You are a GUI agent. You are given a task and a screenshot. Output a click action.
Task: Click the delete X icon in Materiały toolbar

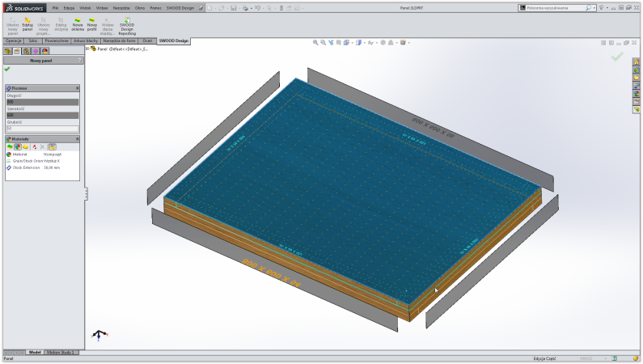click(x=43, y=147)
